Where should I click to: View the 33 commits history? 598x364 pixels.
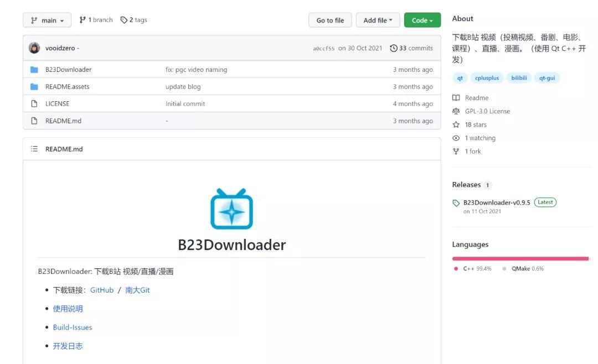point(411,48)
